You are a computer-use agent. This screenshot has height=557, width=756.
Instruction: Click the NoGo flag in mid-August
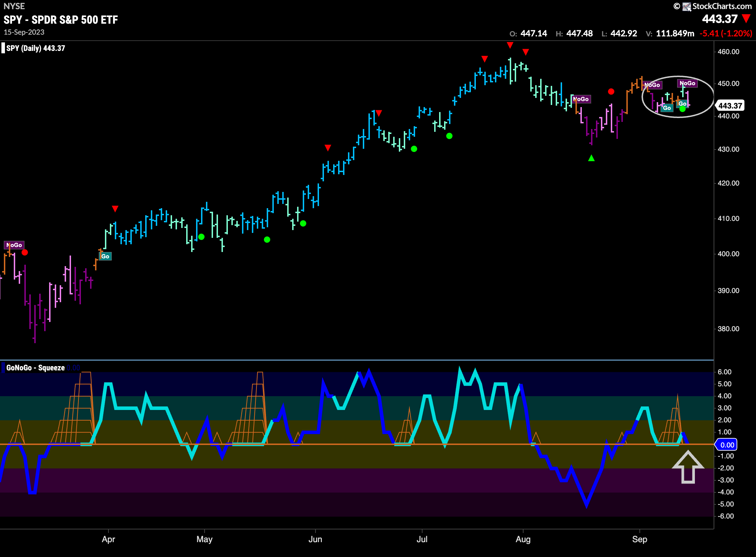pos(581,99)
